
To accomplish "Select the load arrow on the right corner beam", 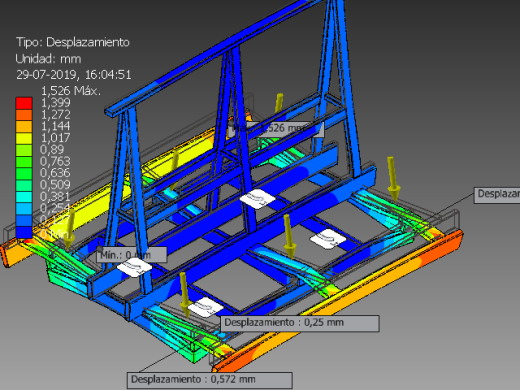I will [393, 179].
